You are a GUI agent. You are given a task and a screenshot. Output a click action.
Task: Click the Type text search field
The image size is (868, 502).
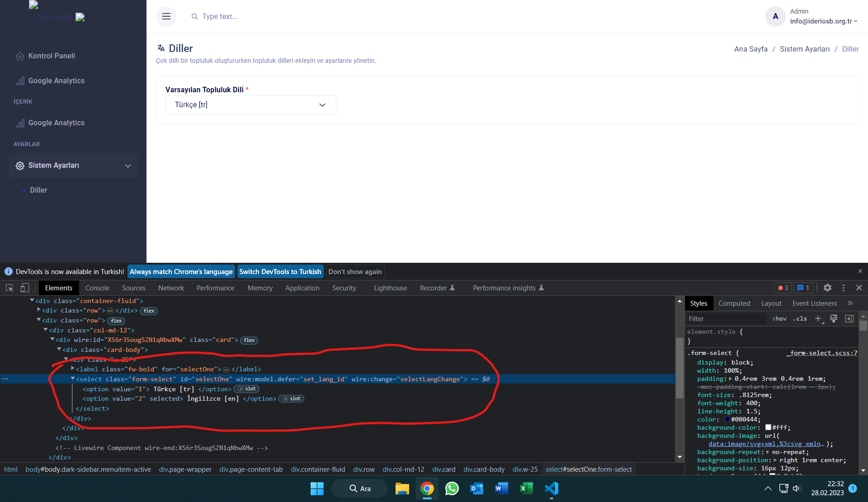[220, 16]
